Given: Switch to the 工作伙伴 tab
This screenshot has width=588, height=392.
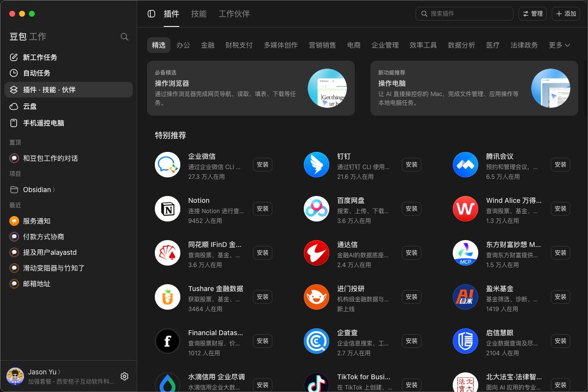Looking at the screenshot, I should tap(234, 14).
